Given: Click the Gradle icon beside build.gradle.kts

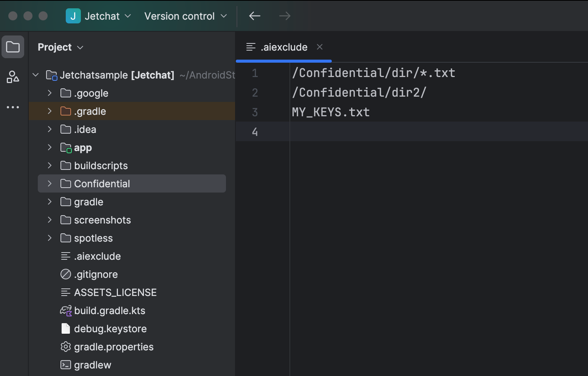Looking at the screenshot, I should tap(65, 310).
